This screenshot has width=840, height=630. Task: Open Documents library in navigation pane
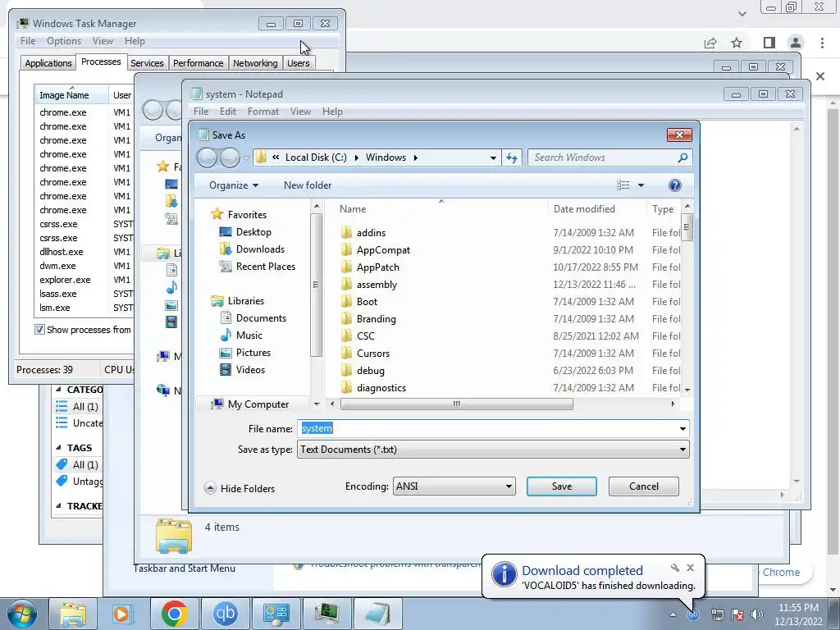(x=261, y=318)
